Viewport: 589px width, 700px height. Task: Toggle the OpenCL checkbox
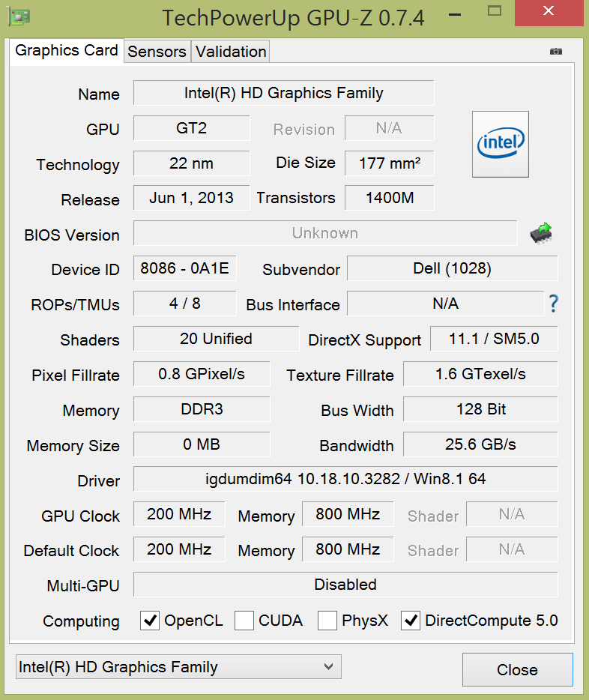(x=149, y=621)
